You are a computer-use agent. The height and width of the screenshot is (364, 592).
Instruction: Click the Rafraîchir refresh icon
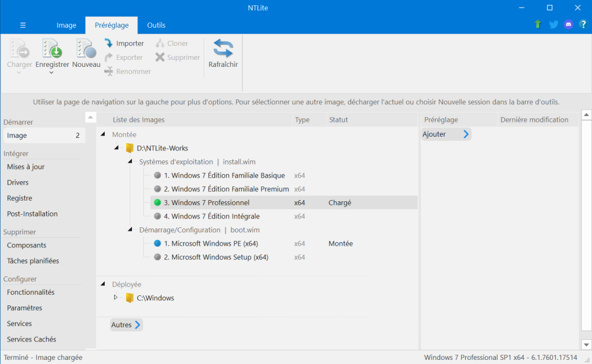[x=223, y=49]
